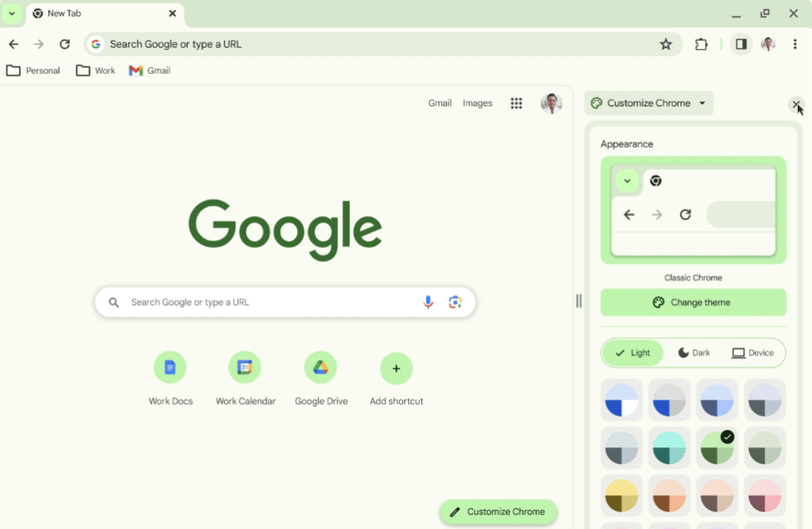Open the Extensions puzzle icon

[701, 44]
